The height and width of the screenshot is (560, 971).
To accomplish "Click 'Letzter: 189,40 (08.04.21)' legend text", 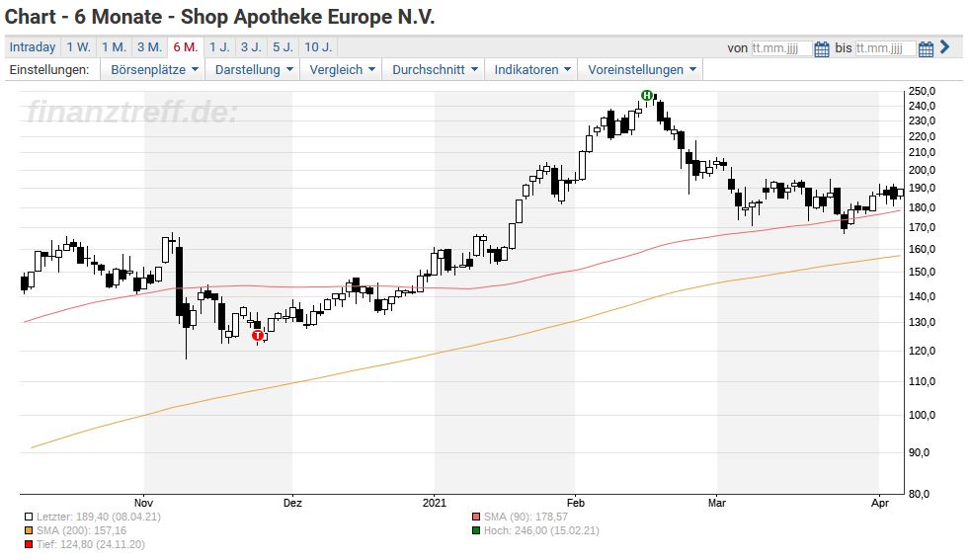I will pos(99,517).
